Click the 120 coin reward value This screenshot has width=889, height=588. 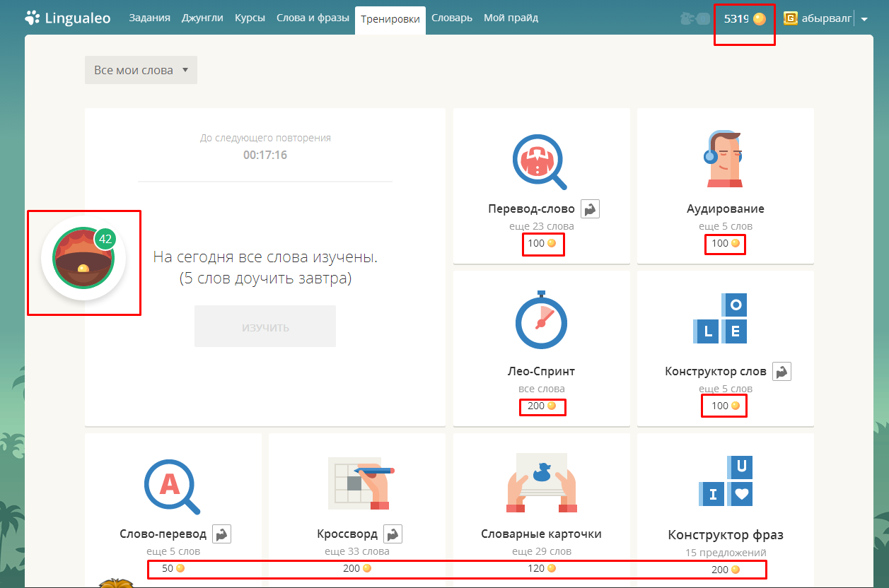(535, 568)
